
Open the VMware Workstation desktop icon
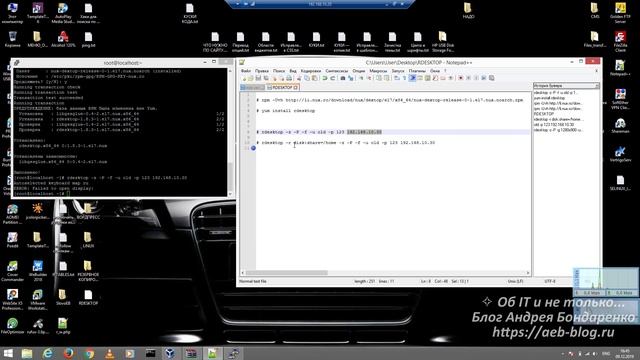pyautogui.click(x=38, y=300)
